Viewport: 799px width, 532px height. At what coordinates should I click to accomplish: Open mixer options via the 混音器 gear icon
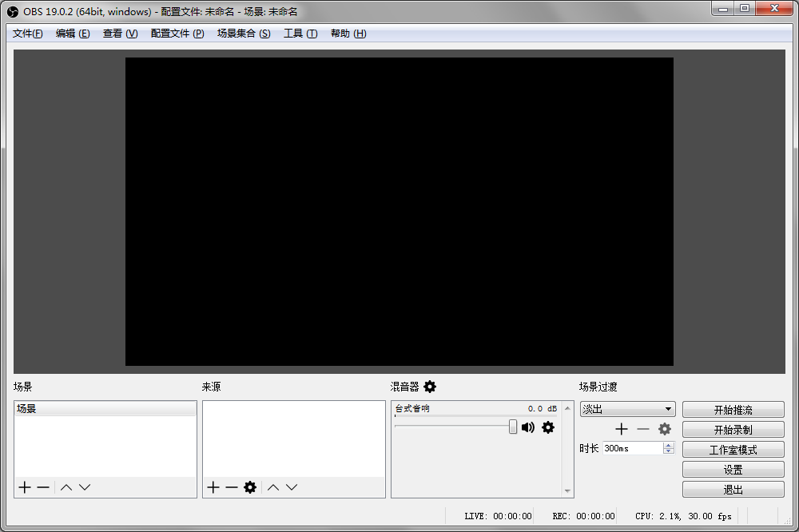[430, 387]
